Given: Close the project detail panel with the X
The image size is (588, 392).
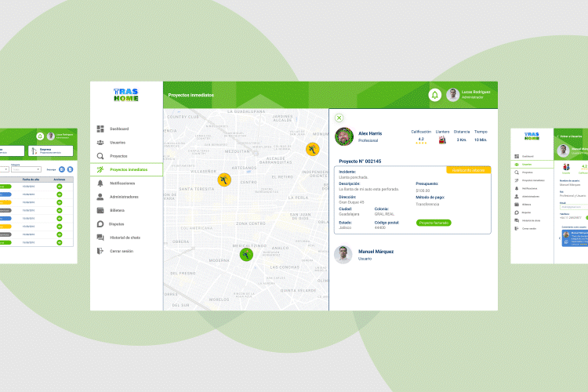Looking at the screenshot, I should coord(339,118).
